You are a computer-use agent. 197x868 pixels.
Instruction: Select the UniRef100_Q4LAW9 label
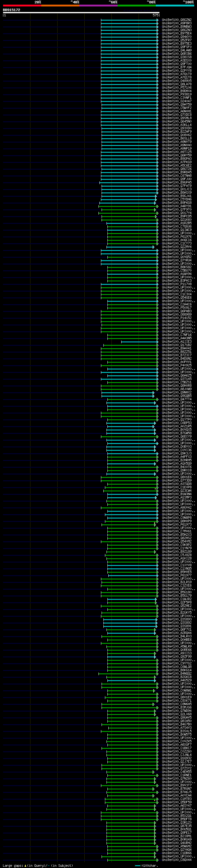coord(176,50)
